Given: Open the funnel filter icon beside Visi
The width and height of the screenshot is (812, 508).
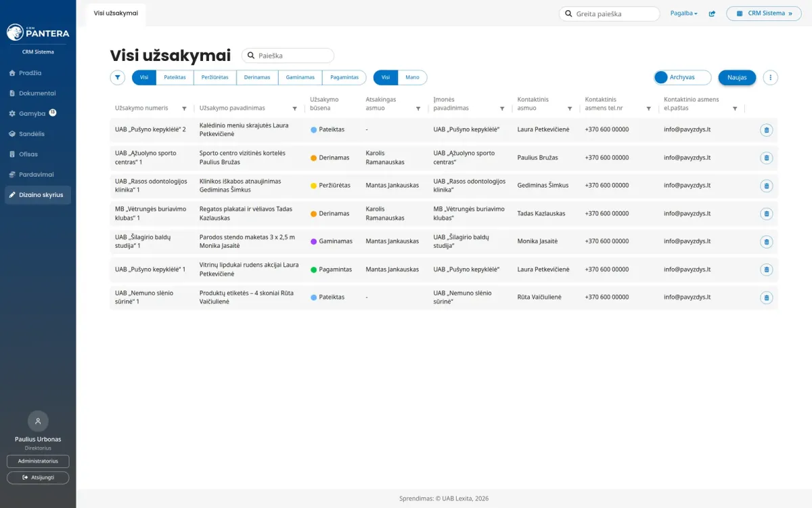Looking at the screenshot, I should [x=118, y=77].
